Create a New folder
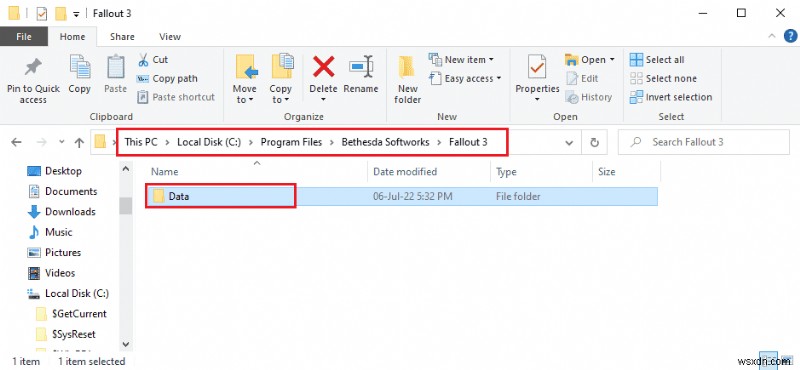Viewport: 800px width, 370px height. 407,79
